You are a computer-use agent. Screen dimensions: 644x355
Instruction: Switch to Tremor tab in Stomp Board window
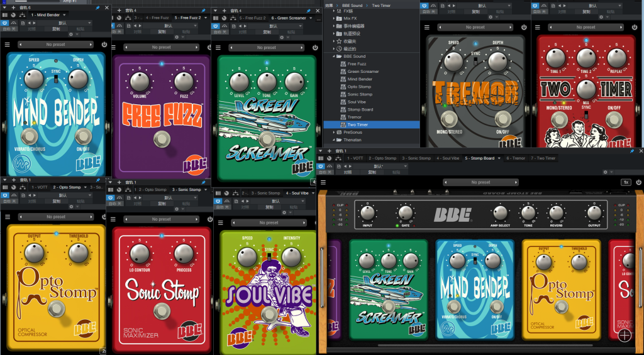[x=516, y=158]
